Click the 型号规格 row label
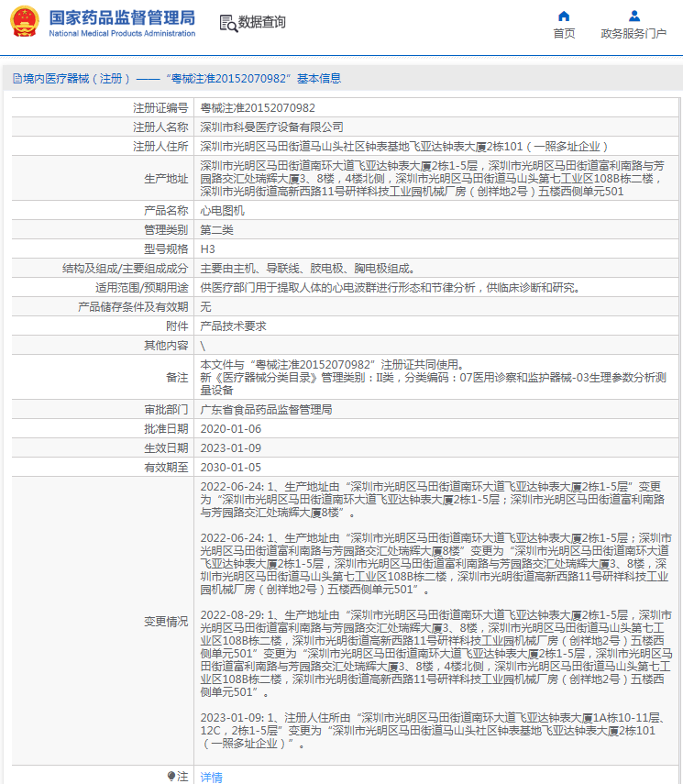 (166, 249)
